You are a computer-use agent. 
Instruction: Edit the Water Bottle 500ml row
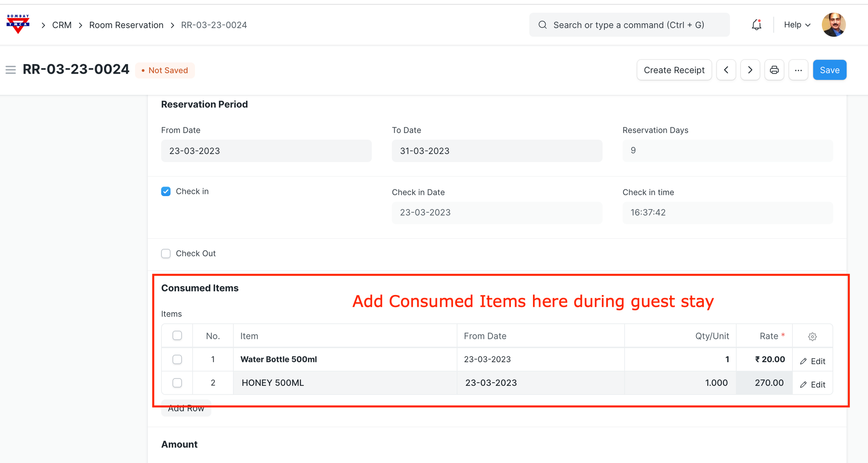(812, 361)
